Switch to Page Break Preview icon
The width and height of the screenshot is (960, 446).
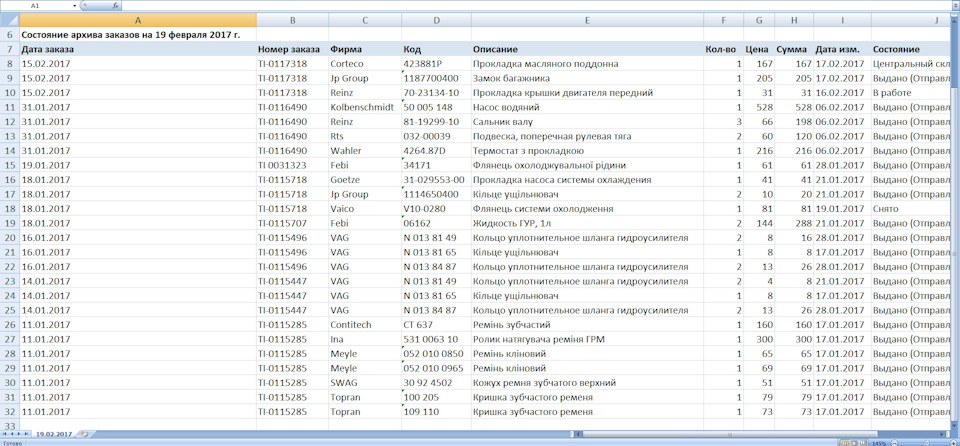click(863, 442)
